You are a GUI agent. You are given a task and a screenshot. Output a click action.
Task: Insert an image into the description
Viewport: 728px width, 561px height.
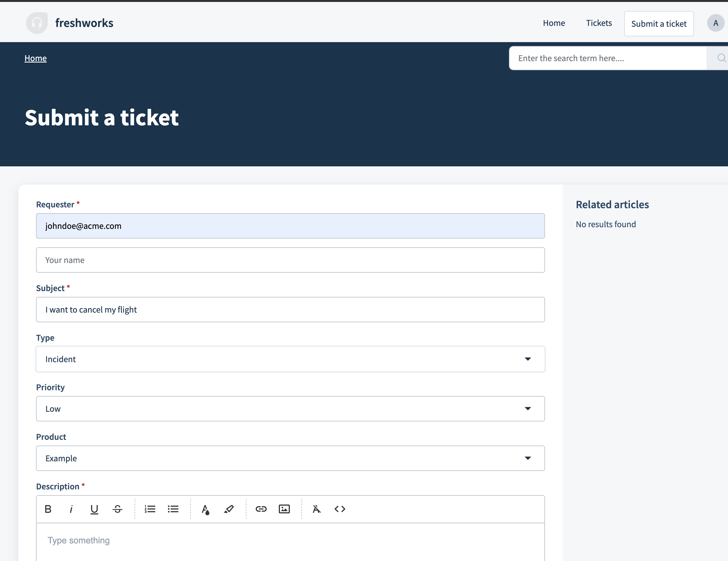tap(284, 509)
